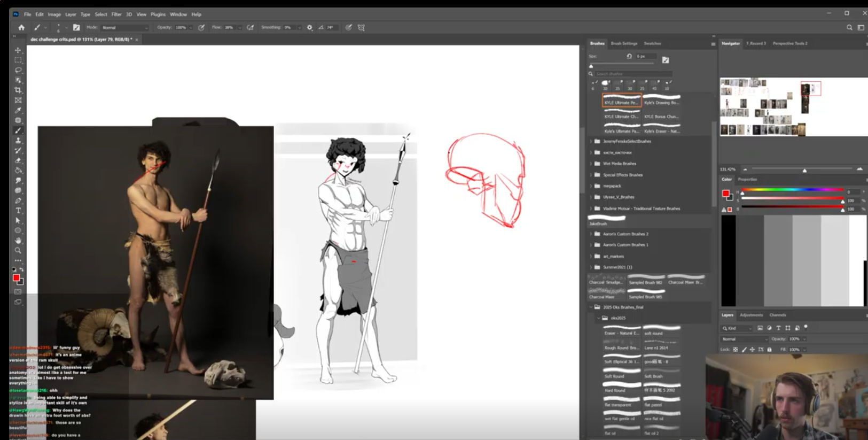Open the brush Mode dropdown
The width and height of the screenshot is (868, 440).
tap(125, 27)
